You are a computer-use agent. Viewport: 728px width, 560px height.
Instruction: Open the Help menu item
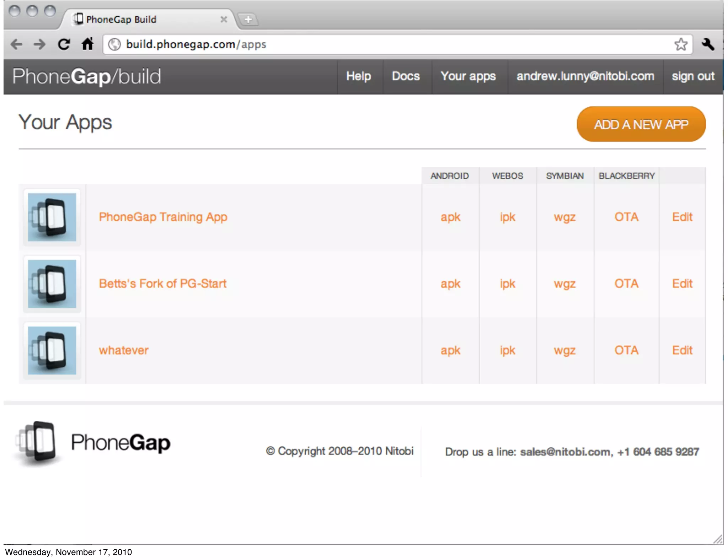(358, 76)
